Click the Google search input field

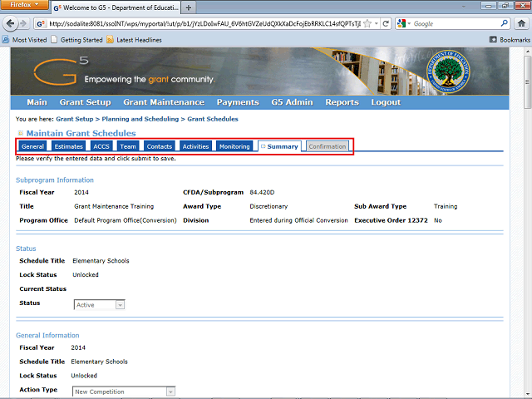coord(456,23)
